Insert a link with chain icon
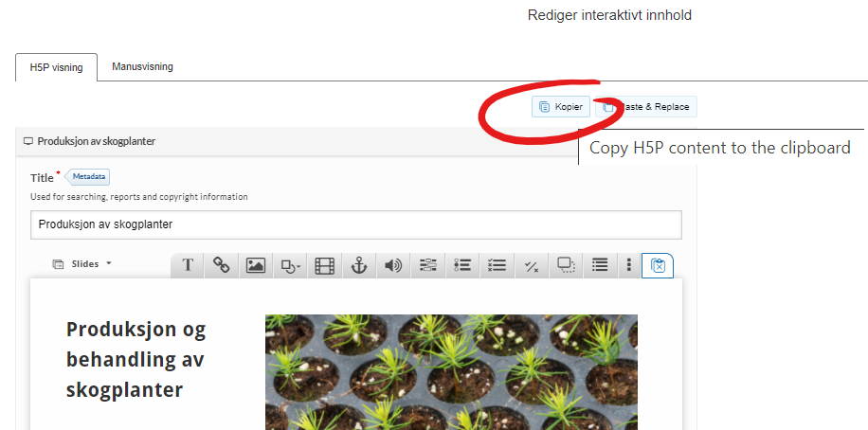 (222, 265)
